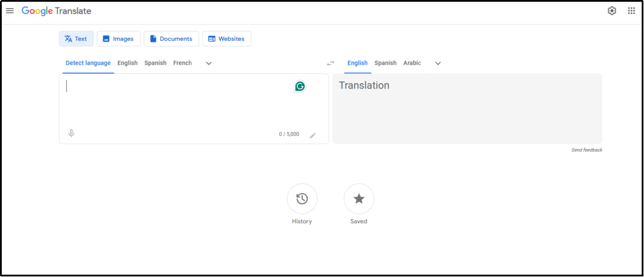Open the main hamburger menu
This screenshot has height=277, width=644.
(x=10, y=11)
